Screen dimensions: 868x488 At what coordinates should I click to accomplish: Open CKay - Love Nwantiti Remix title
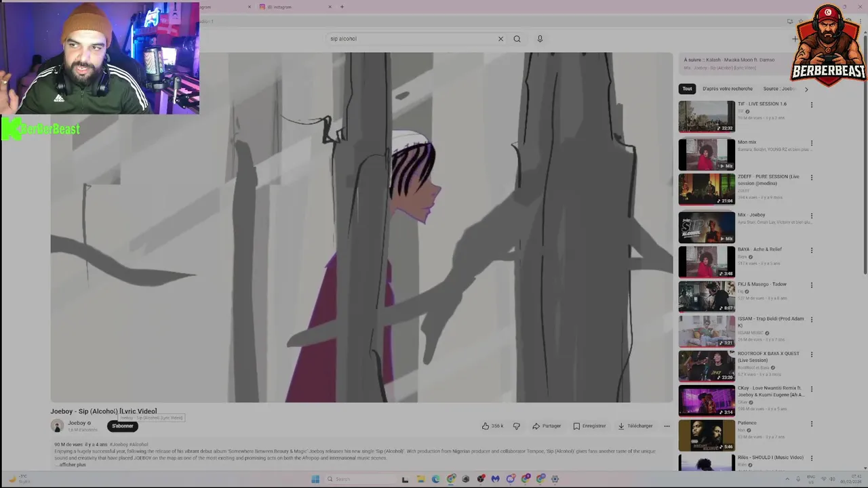coord(771,392)
